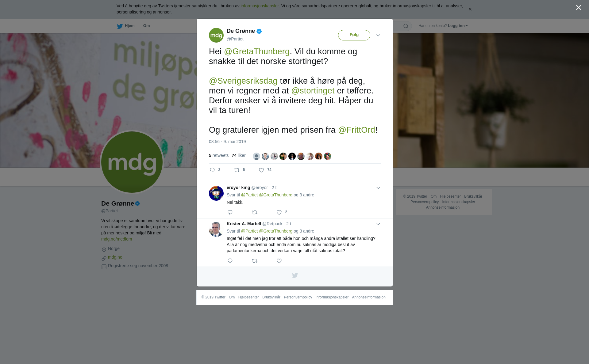Image resolution: width=589 pixels, height=364 pixels.
Task: Dismiss the cookie notice banner
Action: 470,9
